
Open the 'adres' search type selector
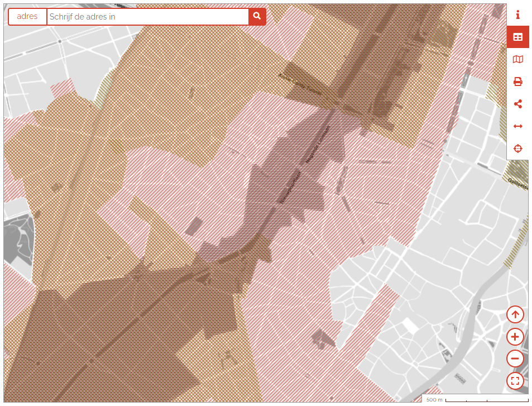(x=27, y=17)
